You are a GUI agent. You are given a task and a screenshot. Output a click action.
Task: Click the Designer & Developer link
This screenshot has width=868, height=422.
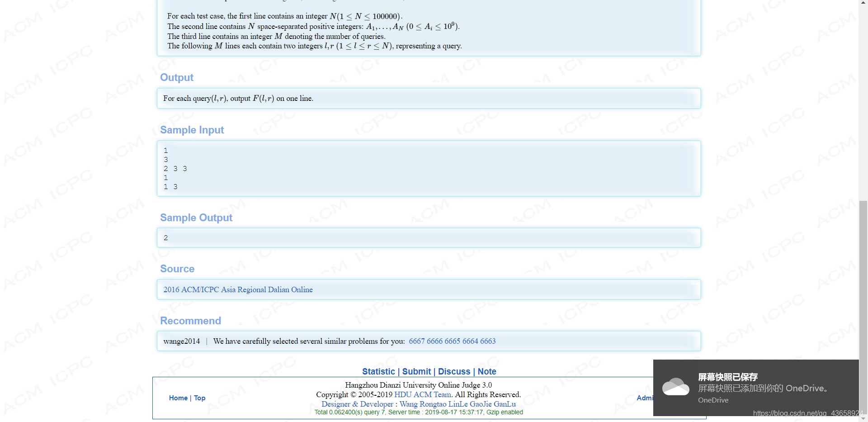click(x=357, y=404)
